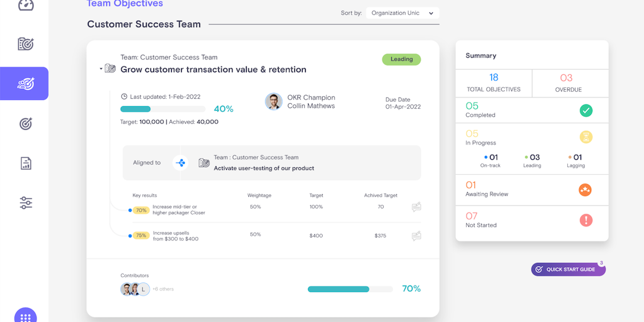Click the alignment icon beside Aligned to
The height and width of the screenshot is (322, 644).
(180, 163)
